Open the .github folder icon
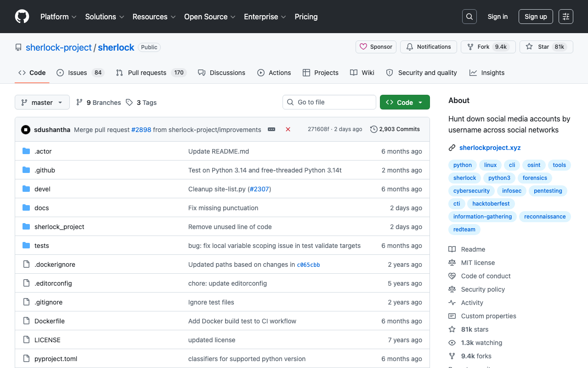The image size is (588, 368). pyautogui.click(x=26, y=170)
